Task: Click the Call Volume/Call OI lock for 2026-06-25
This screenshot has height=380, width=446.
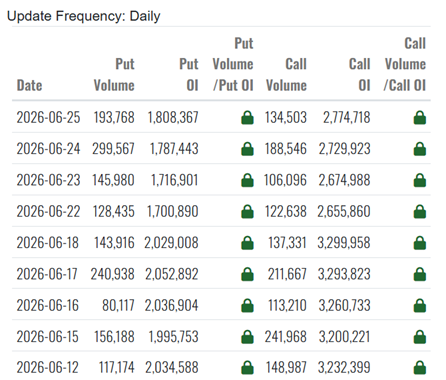Action: [x=420, y=118]
